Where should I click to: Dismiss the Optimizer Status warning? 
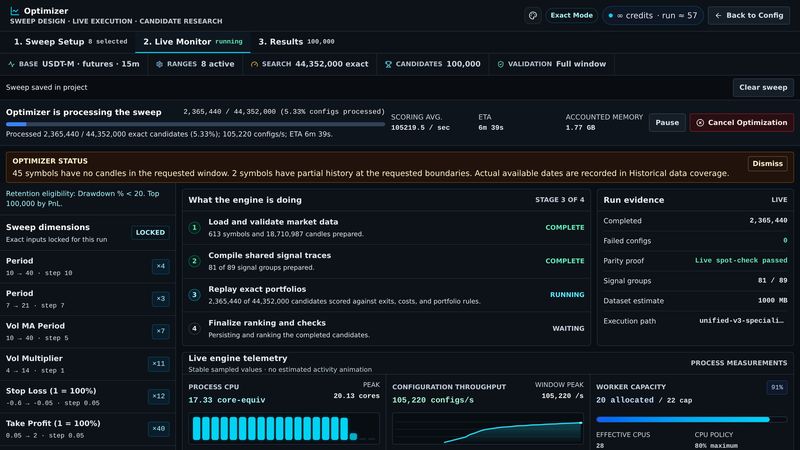[767, 164]
